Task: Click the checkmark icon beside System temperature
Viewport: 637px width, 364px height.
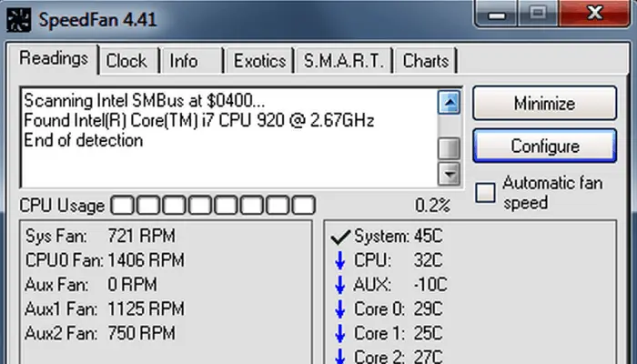Action: click(x=340, y=237)
